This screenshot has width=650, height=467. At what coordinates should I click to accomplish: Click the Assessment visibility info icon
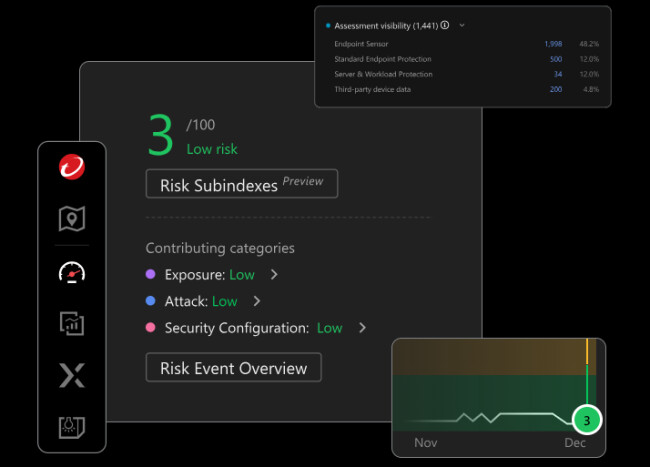point(445,25)
